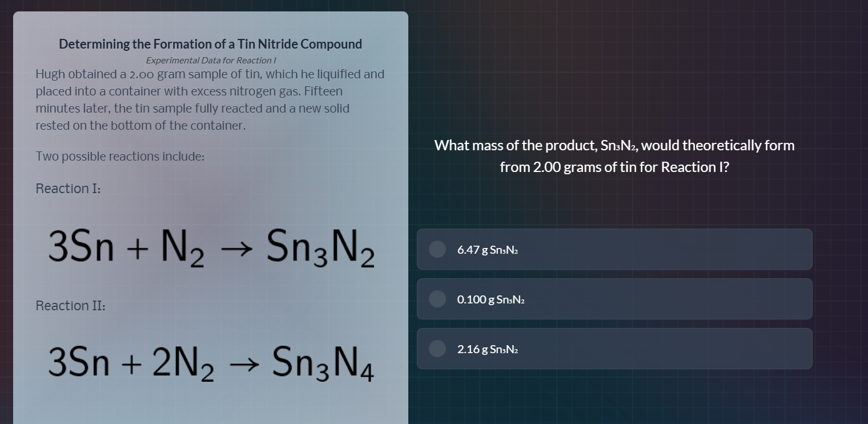This screenshot has height=424, width=868.
Task: Choose the answer option 0.100 g Sn₃N₂
Action: (614, 299)
